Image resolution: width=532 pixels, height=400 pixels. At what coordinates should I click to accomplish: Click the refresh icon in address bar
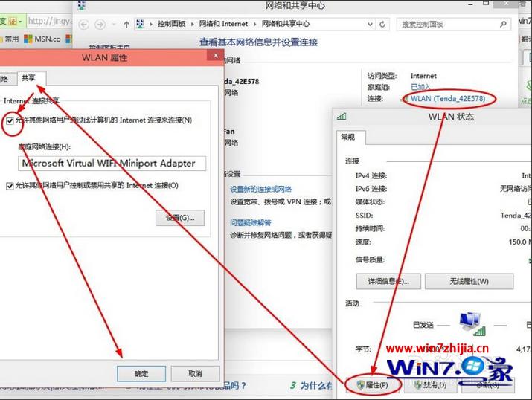382,24
